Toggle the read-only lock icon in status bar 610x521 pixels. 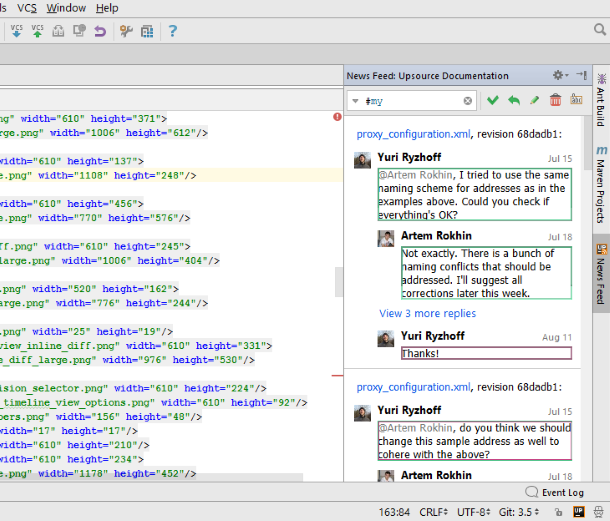(x=560, y=510)
